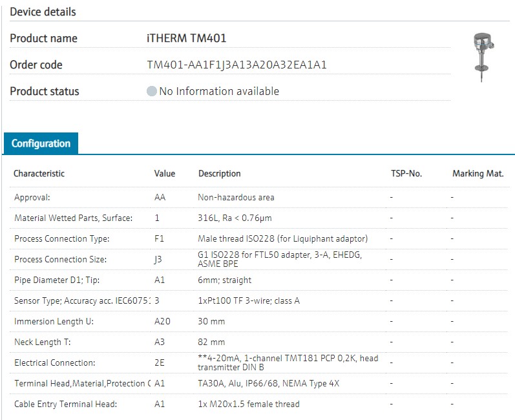
Task: Select the TA30A, Alu, IP66/68 description
Action: [268, 384]
